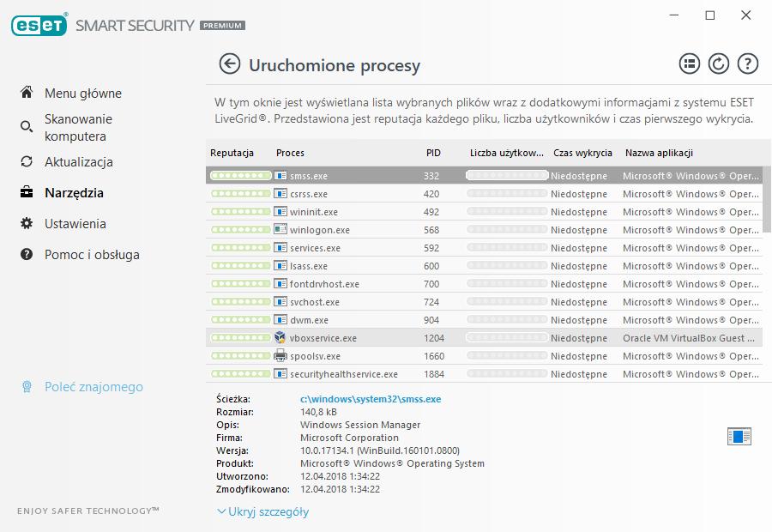772x532 pixels.
Task: Click the user count bar of lsass.exe
Action: [507, 265]
